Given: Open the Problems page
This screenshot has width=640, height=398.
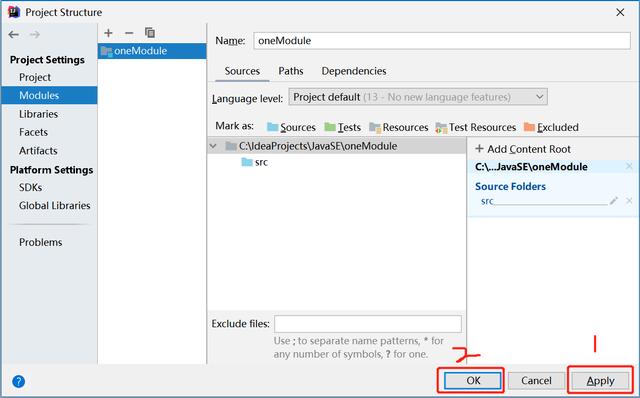Looking at the screenshot, I should click(40, 242).
